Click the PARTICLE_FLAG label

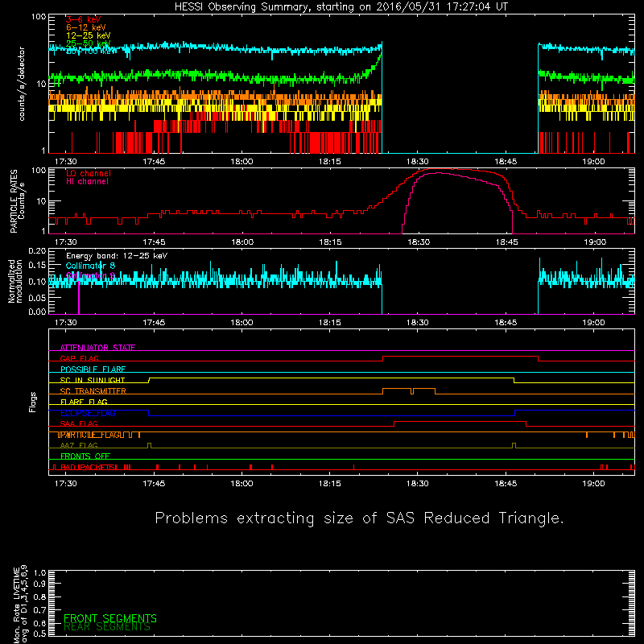pyautogui.click(x=90, y=435)
